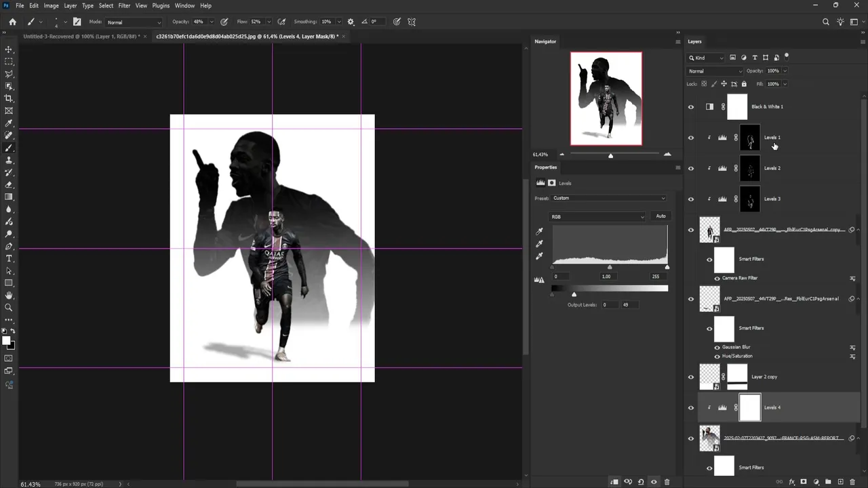Add layer mask icon at Layers bottom
Image resolution: width=868 pixels, height=488 pixels.
coord(804,482)
